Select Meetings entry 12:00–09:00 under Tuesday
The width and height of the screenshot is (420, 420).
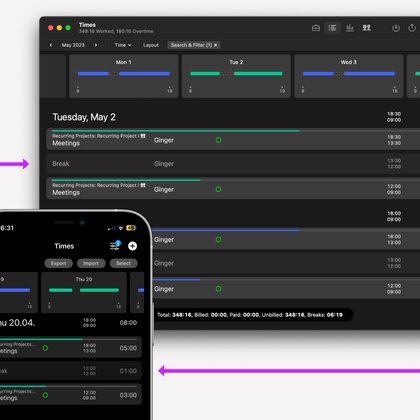point(233,189)
